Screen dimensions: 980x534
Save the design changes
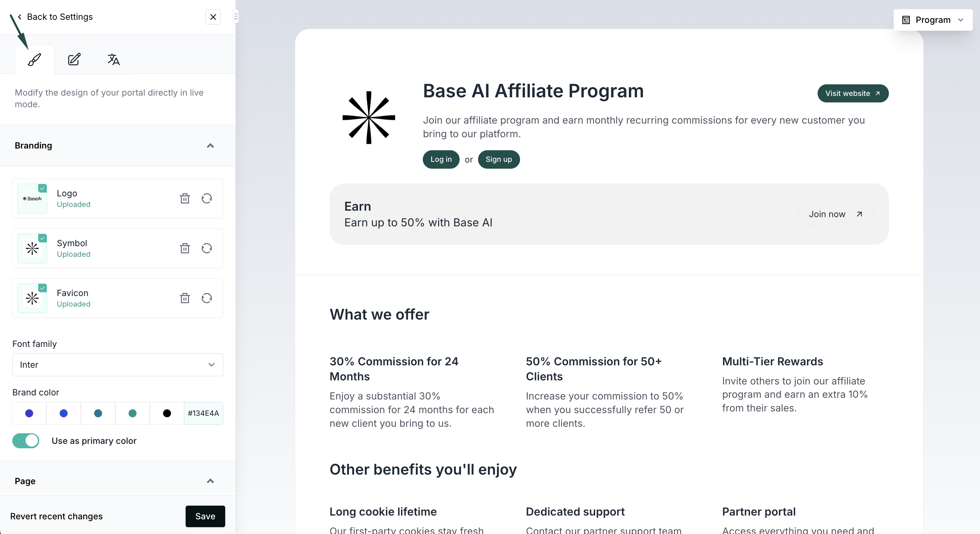pyautogui.click(x=205, y=516)
